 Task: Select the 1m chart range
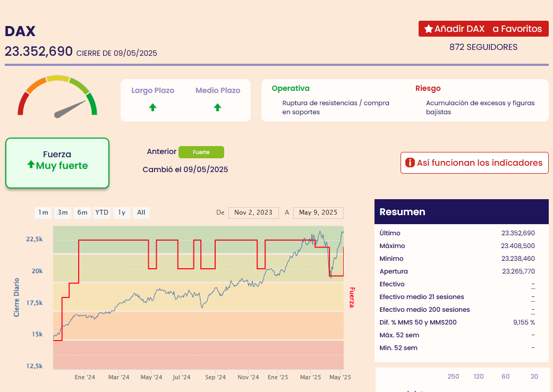tap(43, 212)
